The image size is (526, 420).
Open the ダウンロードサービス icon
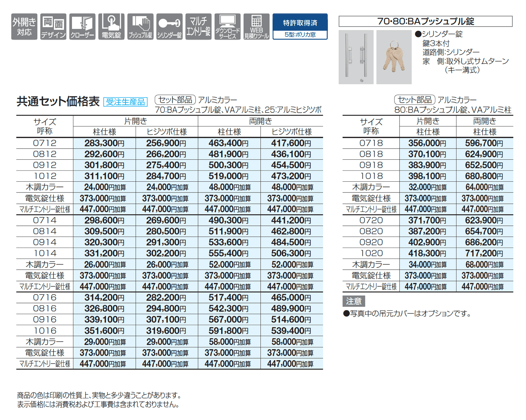[227, 26]
